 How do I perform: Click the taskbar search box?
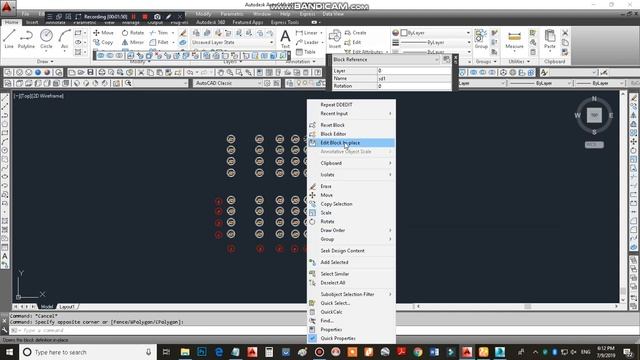click(x=88, y=352)
